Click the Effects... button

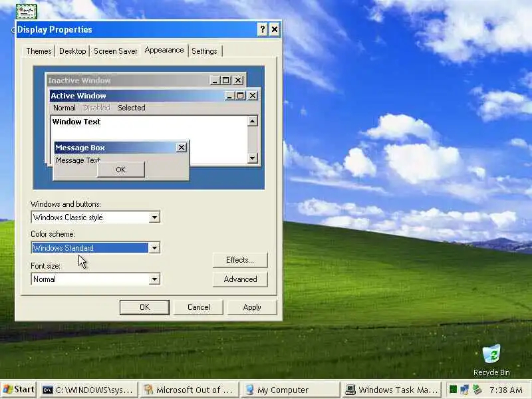point(240,260)
